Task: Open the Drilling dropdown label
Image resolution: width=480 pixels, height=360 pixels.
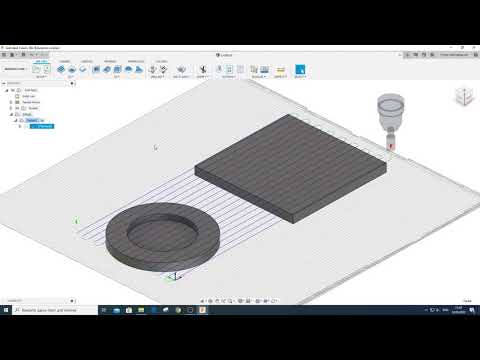Action: (157, 77)
